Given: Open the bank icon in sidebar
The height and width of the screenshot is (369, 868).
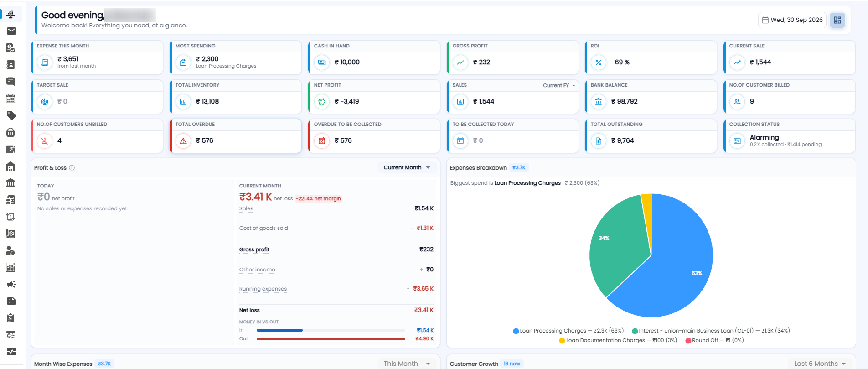Looking at the screenshot, I should click(x=10, y=183).
